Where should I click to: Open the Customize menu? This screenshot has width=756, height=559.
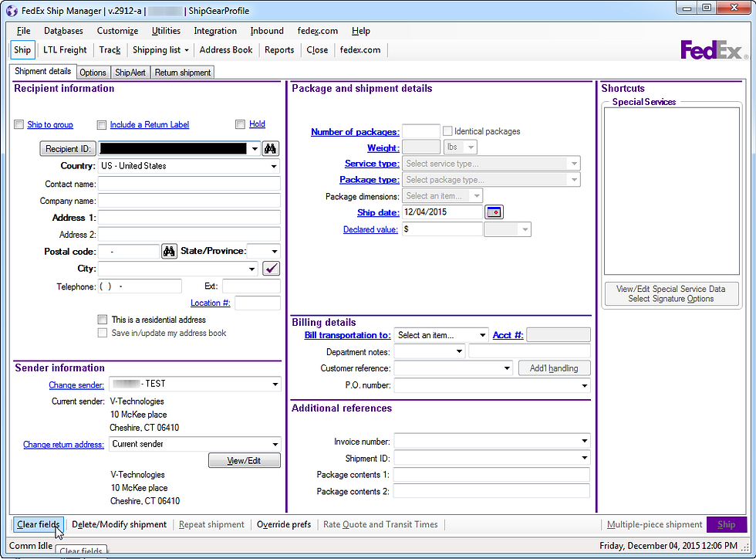117,31
